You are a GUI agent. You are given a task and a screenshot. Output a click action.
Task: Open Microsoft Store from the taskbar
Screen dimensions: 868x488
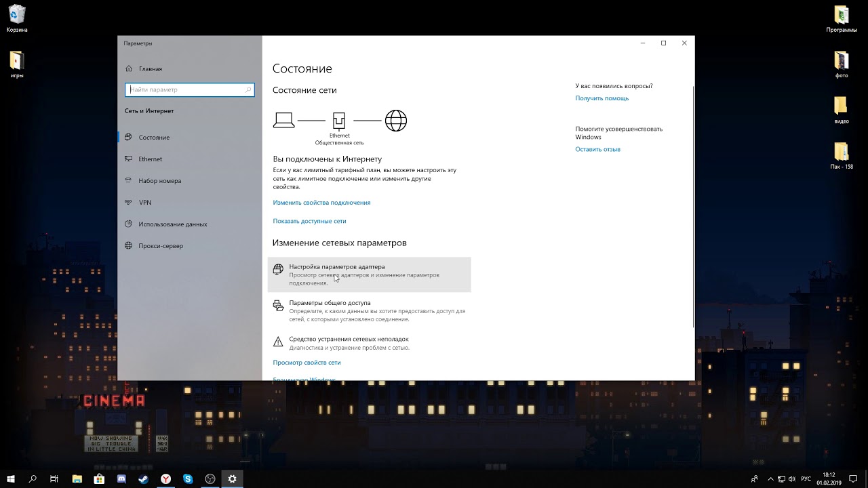(99, 479)
